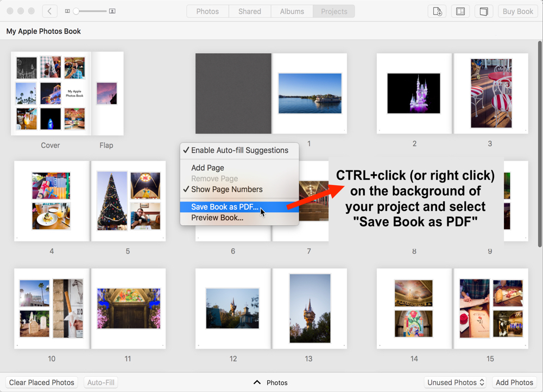543x392 pixels.
Task: Click the large thumbnail zoom-in icon
Action: (x=112, y=11)
